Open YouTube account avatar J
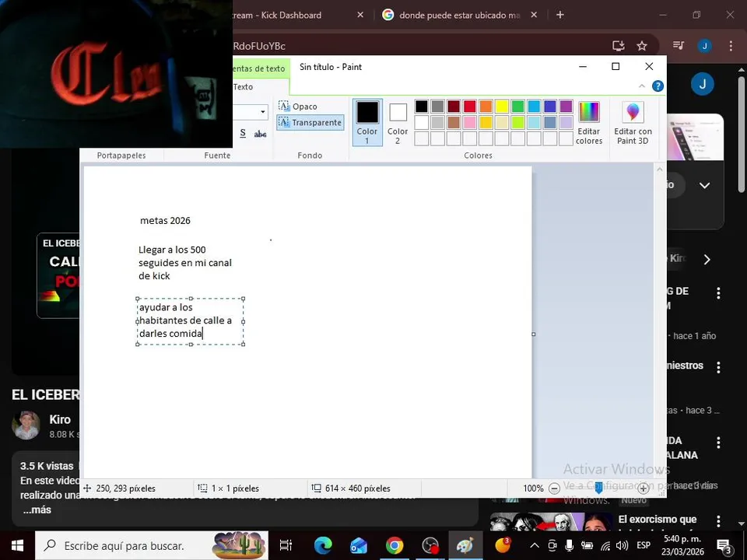The width and height of the screenshot is (747, 560). (x=702, y=84)
